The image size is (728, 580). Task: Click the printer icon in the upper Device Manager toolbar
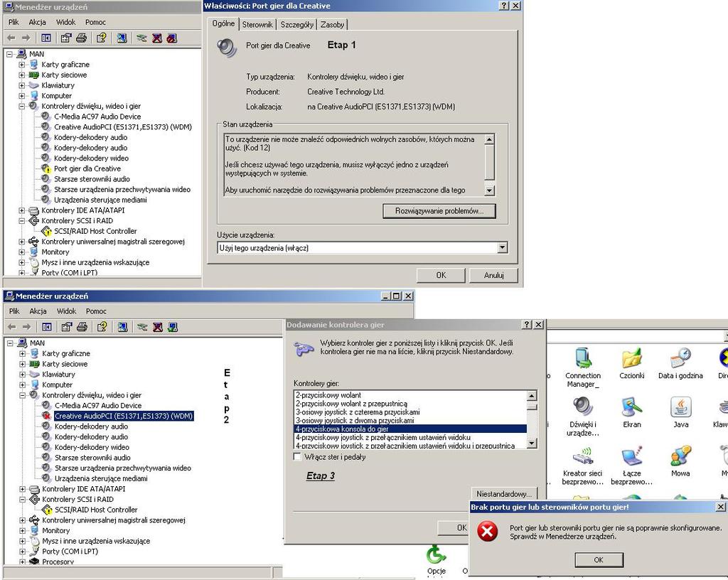click(82, 38)
